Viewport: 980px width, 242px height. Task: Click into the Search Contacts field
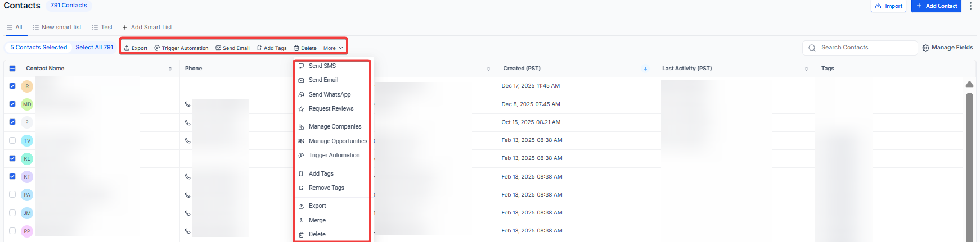point(860,48)
